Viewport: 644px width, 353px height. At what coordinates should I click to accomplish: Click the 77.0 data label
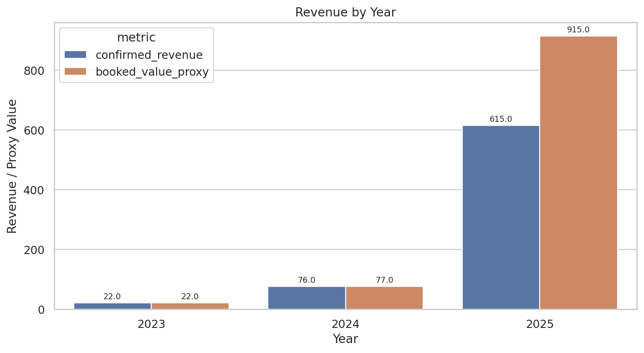[x=384, y=280]
